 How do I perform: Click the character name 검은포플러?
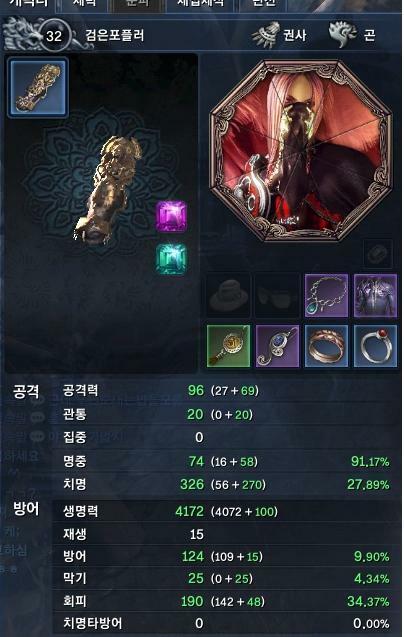coord(115,35)
